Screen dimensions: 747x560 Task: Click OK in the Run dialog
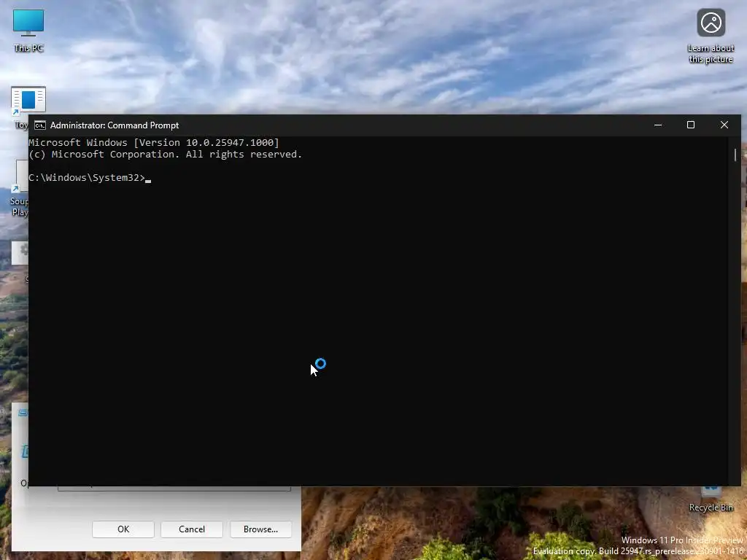click(123, 529)
